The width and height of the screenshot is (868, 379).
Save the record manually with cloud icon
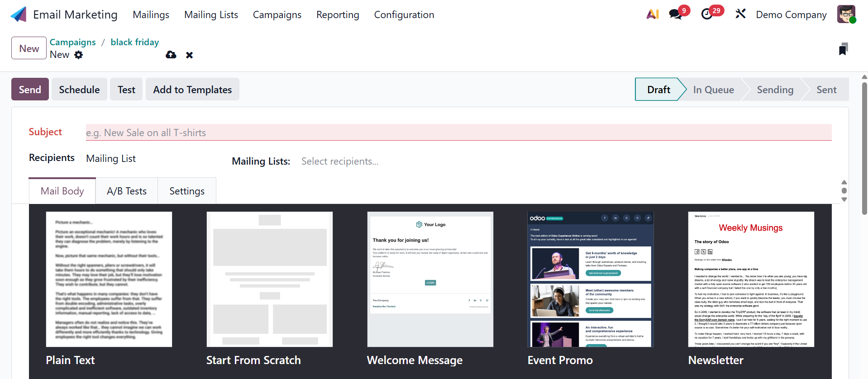[171, 55]
